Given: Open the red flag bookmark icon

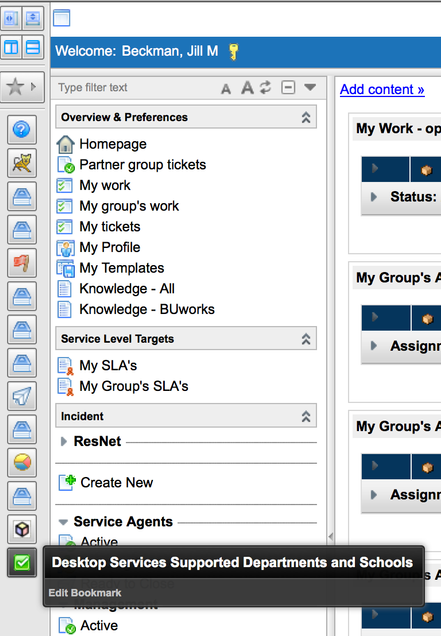Looking at the screenshot, I should (x=22, y=263).
